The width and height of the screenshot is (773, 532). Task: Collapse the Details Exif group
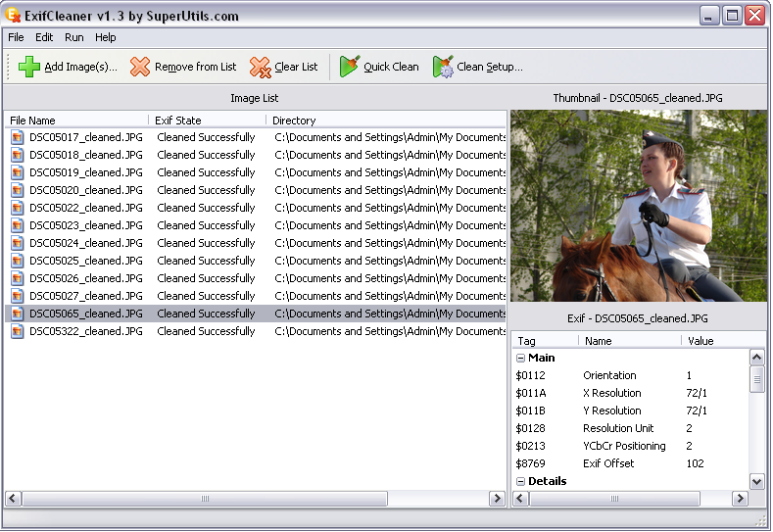520,482
